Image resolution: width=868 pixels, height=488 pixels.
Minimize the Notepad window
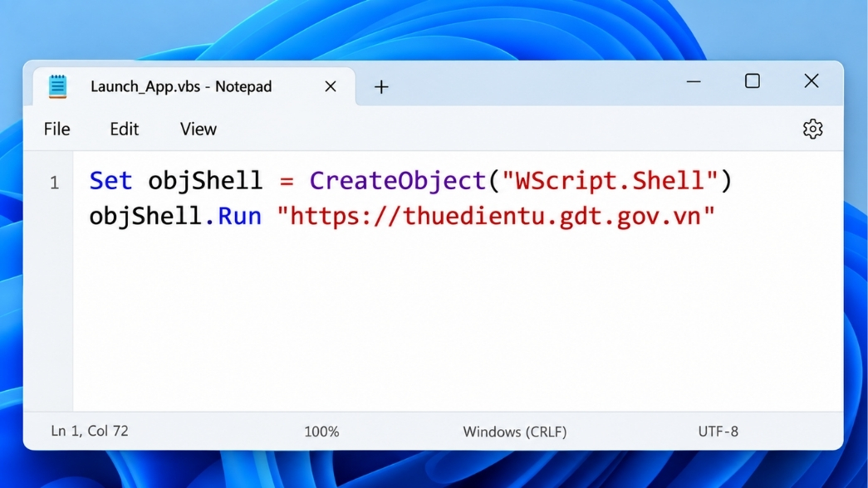point(694,81)
